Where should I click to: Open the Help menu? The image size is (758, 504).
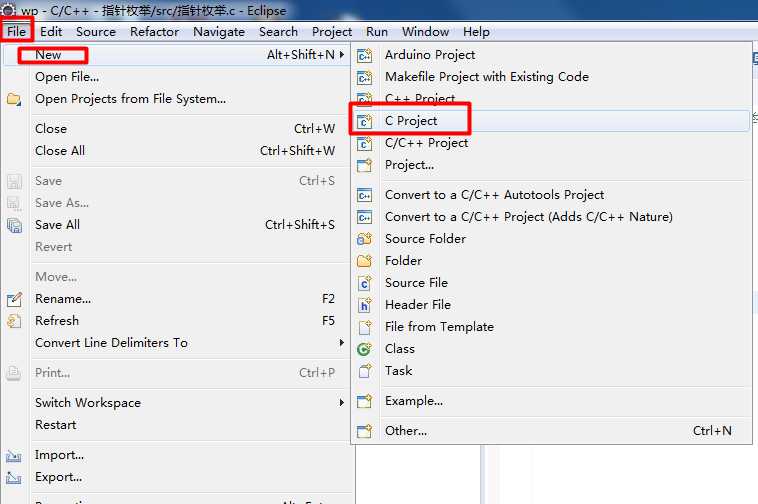pos(476,32)
